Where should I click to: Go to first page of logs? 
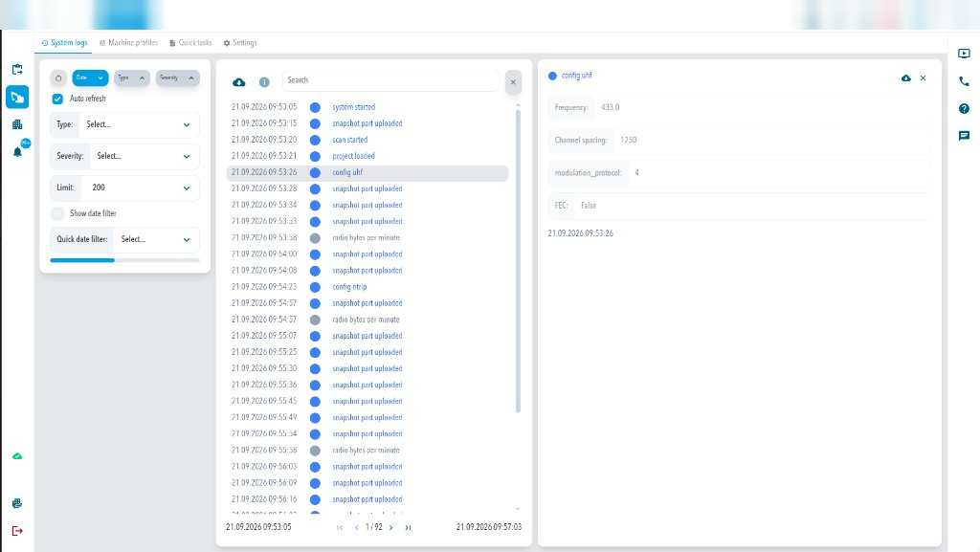click(340, 528)
